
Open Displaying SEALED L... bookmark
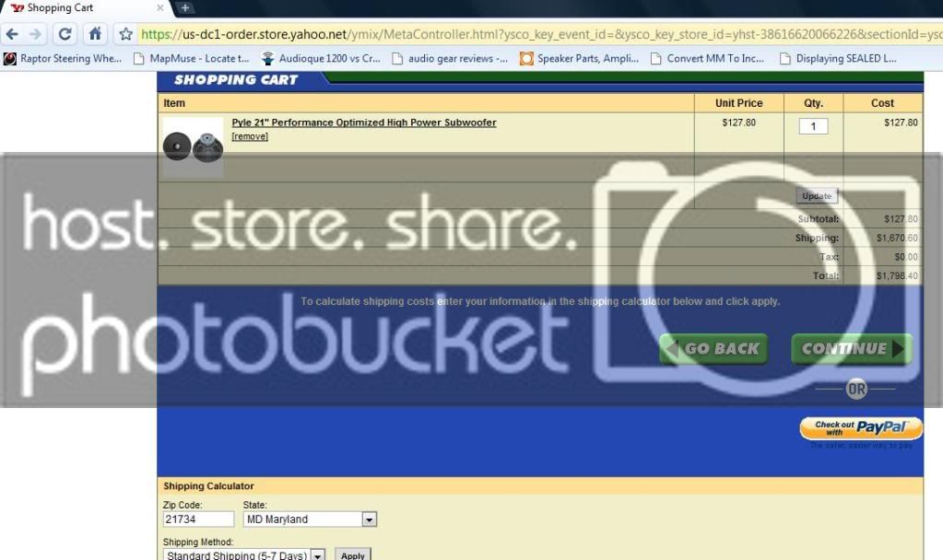pyautogui.click(x=838, y=58)
